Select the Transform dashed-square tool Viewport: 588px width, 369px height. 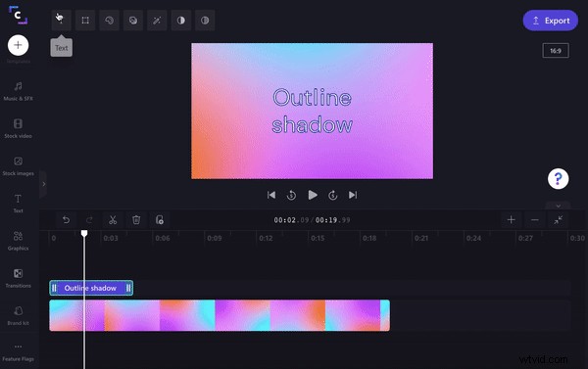(x=85, y=21)
